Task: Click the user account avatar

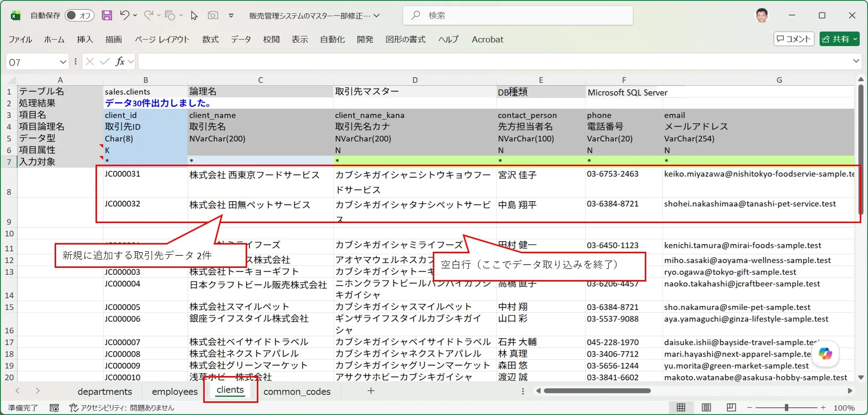Action: 762,16
